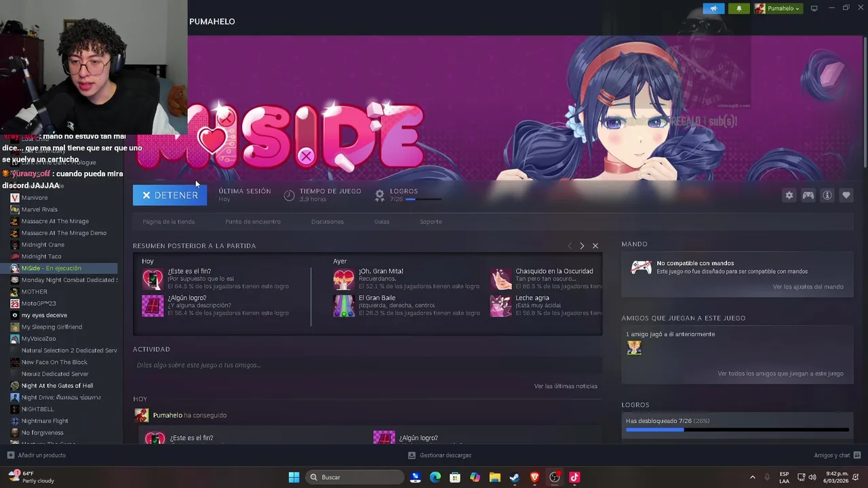
Task: Open Gestionar descargas
Action: tap(439, 455)
